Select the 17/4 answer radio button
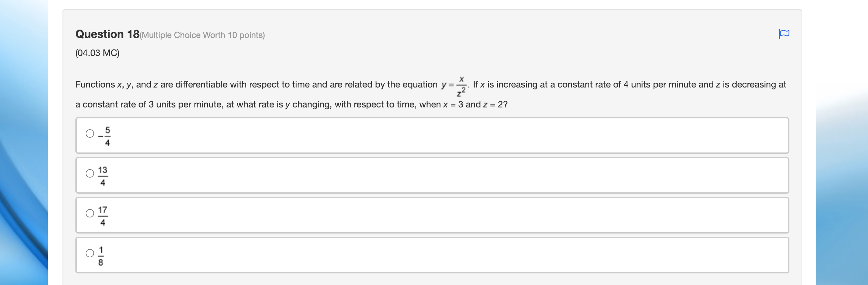Viewport: 868px width, 285px height. (90, 213)
